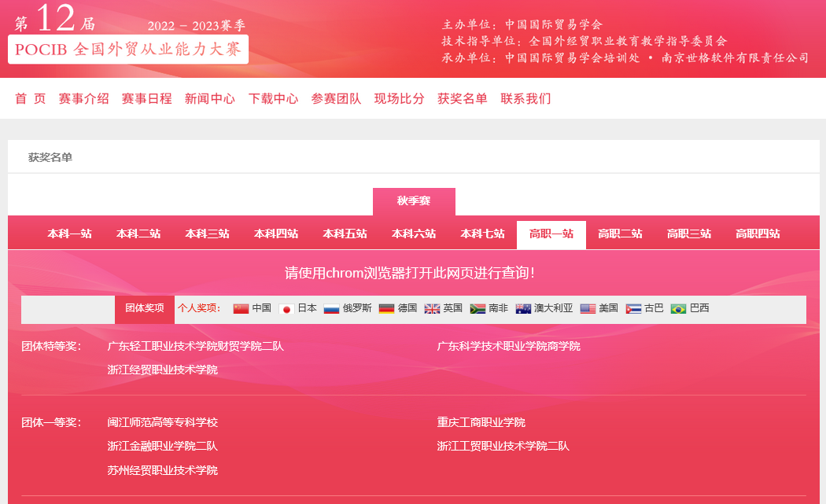Open the 联系我们 page link
The width and height of the screenshot is (826, 504).
[x=525, y=99]
